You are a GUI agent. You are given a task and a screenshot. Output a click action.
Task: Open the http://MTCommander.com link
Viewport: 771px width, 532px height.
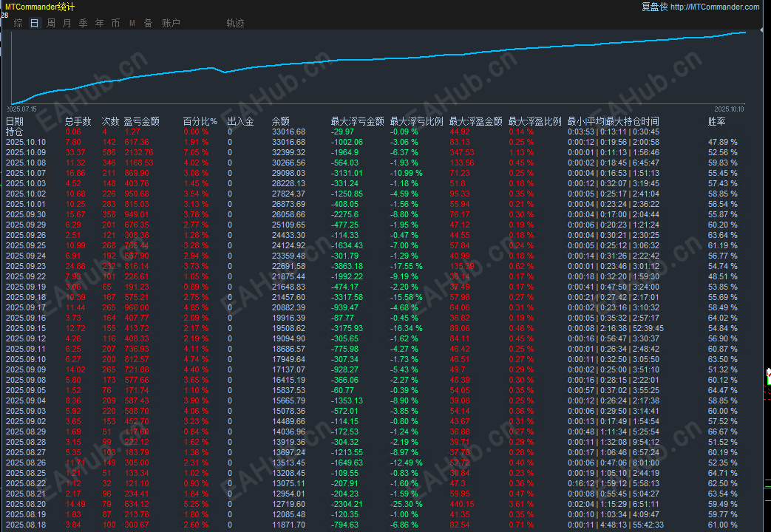pyautogui.click(x=715, y=7)
